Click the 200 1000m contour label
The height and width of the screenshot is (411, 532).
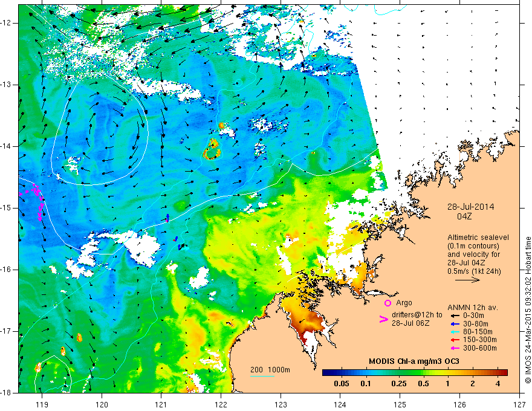click(x=270, y=370)
